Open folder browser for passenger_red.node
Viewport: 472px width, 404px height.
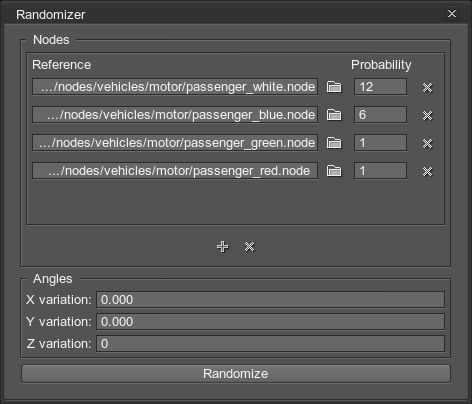334,171
